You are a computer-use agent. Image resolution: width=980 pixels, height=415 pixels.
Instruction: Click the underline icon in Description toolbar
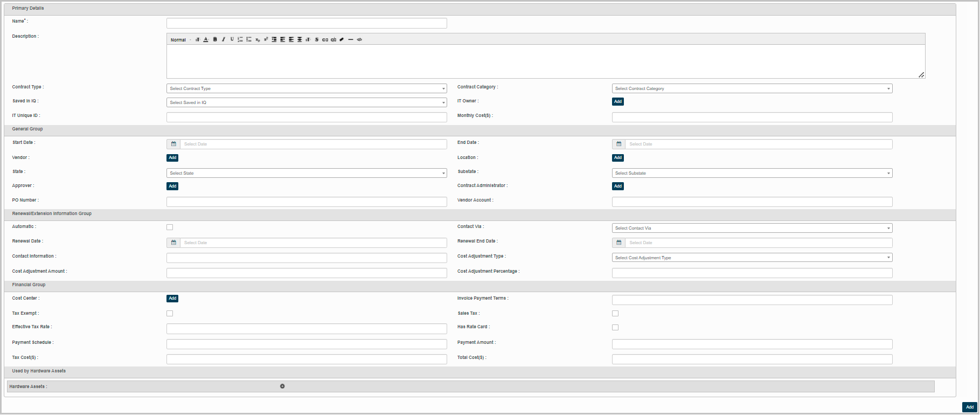point(232,39)
